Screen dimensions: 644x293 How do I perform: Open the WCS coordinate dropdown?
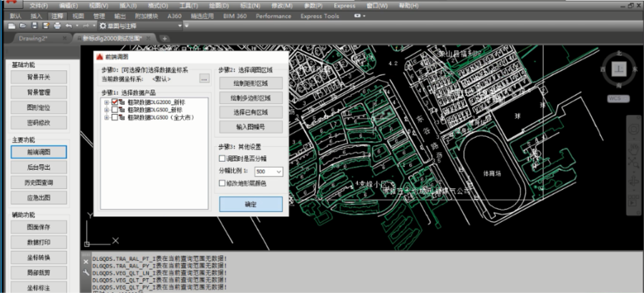(x=618, y=99)
